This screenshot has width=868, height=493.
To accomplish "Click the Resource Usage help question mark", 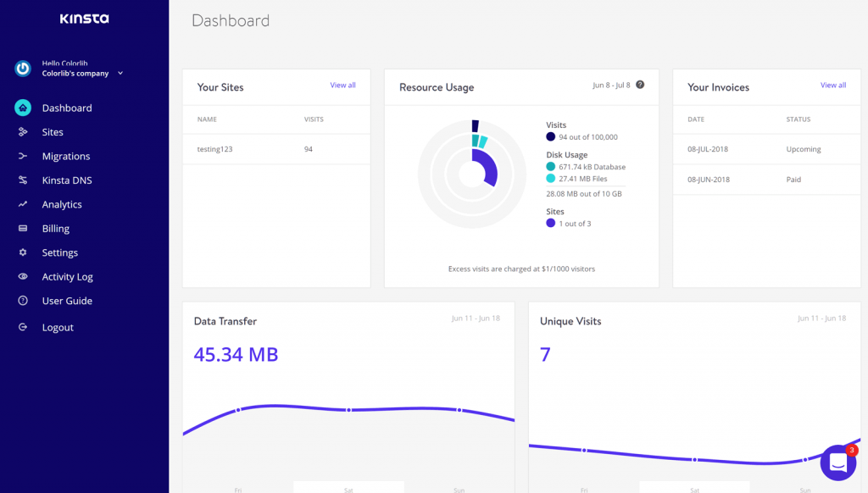I will 640,85.
